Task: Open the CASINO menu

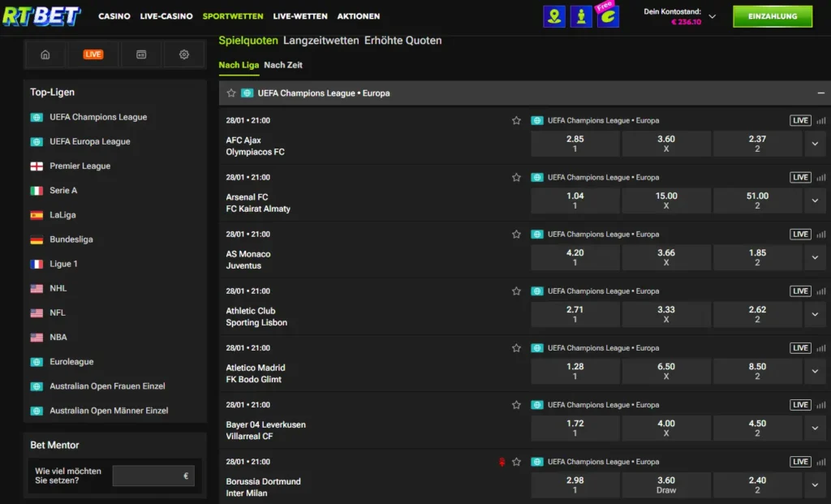Action: tap(114, 16)
